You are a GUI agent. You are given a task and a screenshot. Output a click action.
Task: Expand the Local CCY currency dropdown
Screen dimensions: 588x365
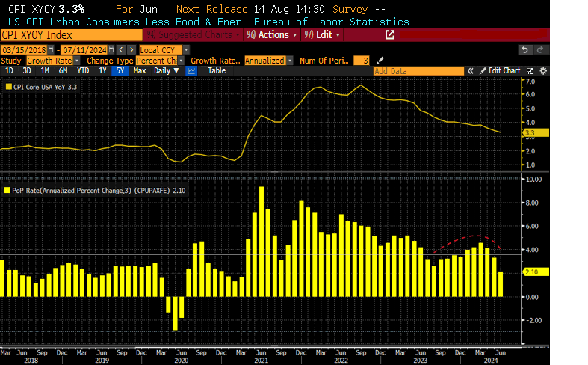click(186, 50)
